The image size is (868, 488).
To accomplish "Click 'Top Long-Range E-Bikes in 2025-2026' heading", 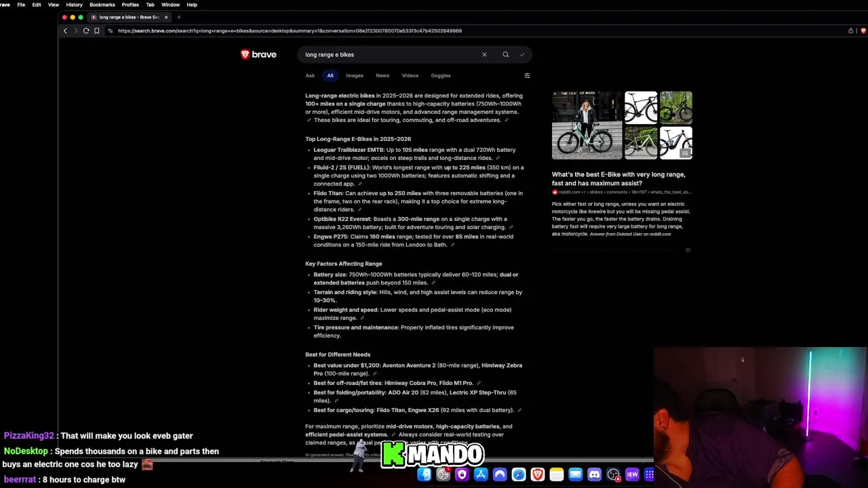I will [358, 139].
